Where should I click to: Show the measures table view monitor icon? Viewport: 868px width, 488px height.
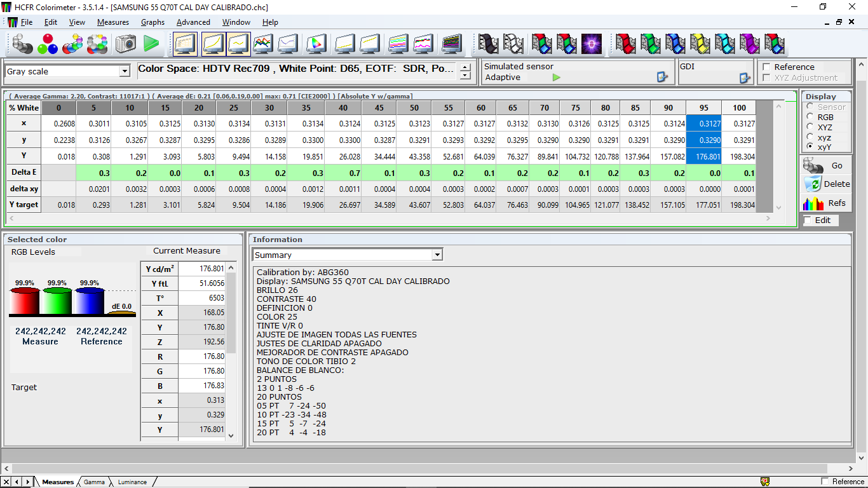[186, 43]
